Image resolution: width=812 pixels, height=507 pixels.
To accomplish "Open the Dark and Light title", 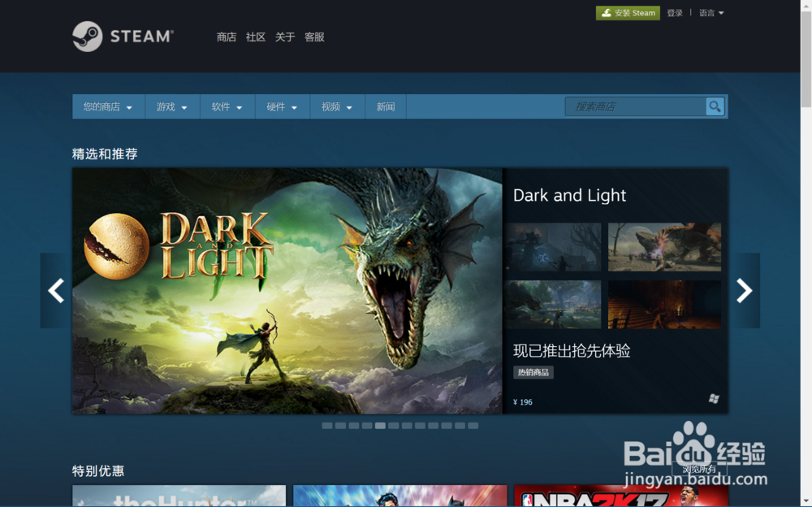I will point(569,196).
